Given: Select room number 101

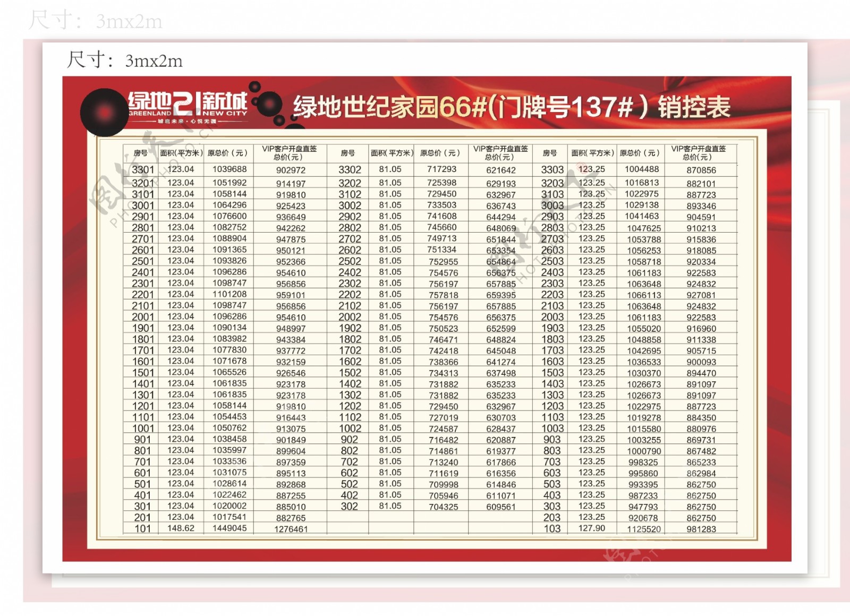Looking at the screenshot, I should (x=143, y=529).
